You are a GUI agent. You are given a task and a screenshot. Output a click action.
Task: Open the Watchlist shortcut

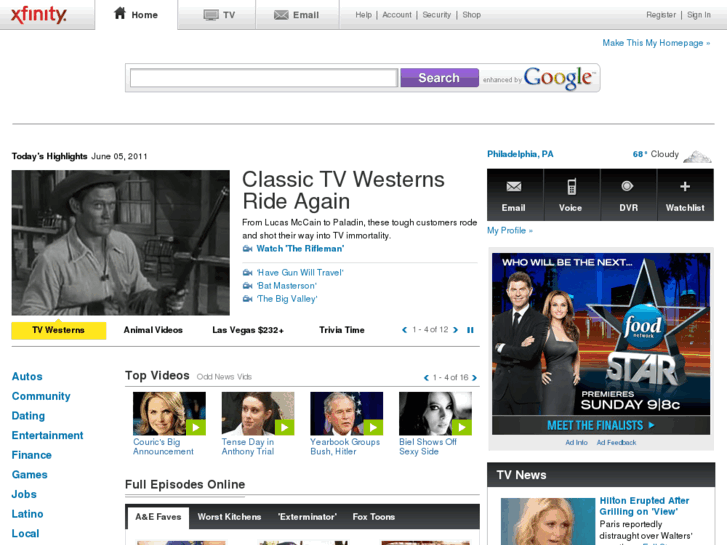coord(685,195)
